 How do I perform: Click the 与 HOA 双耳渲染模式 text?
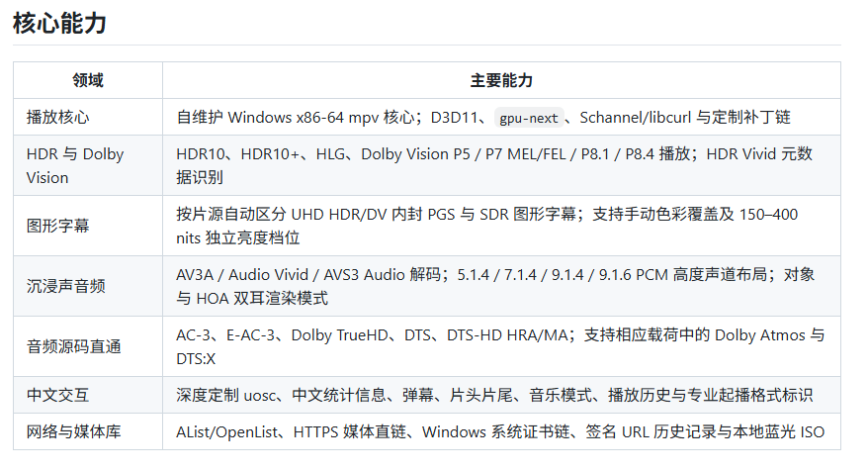click(x=252, y=298)
